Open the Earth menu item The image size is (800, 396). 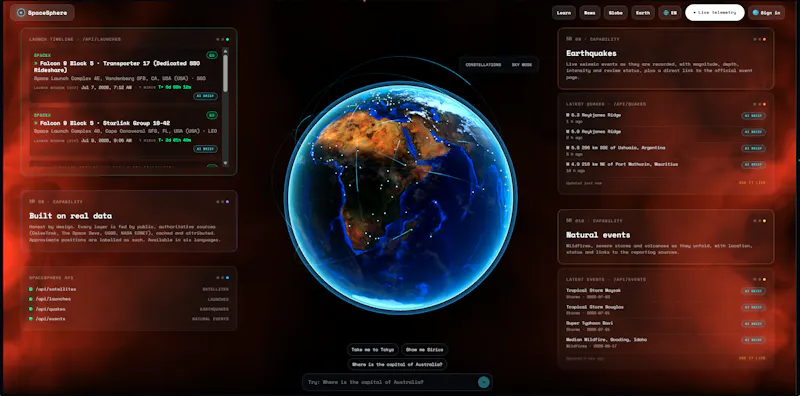pos(643,13)
